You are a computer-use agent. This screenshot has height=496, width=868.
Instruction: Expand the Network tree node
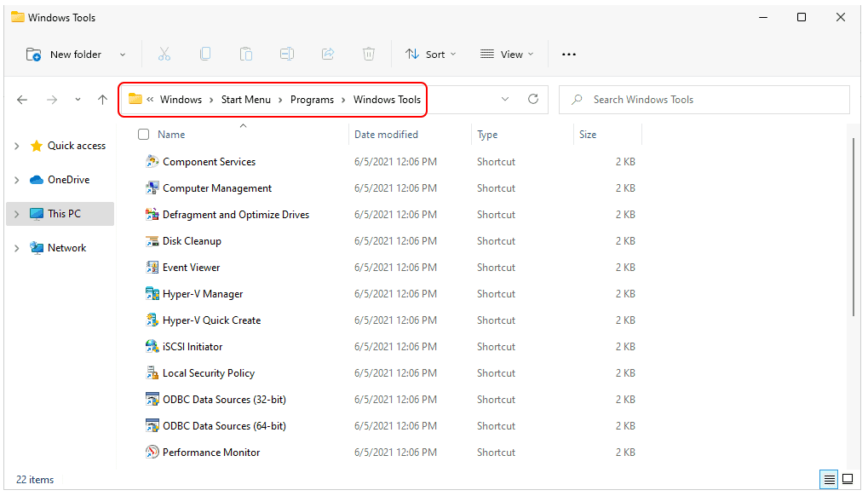16,248
